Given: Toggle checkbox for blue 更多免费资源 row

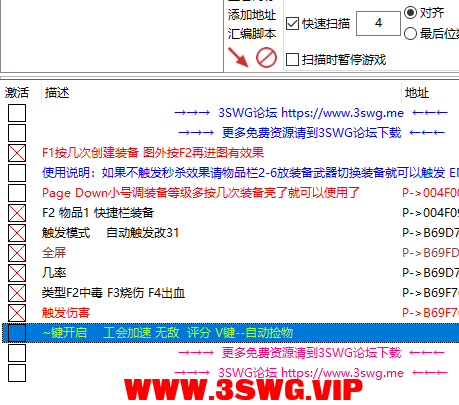Looking at the screenshot, I should pyautogui.click(x=17, y=133).
